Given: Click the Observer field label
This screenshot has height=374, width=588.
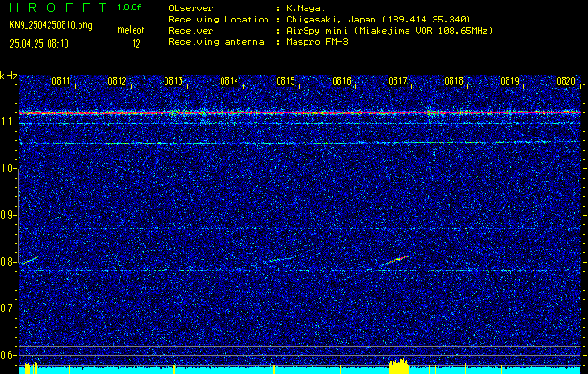Looking at the screenshot, I should (x=191, y=8).
